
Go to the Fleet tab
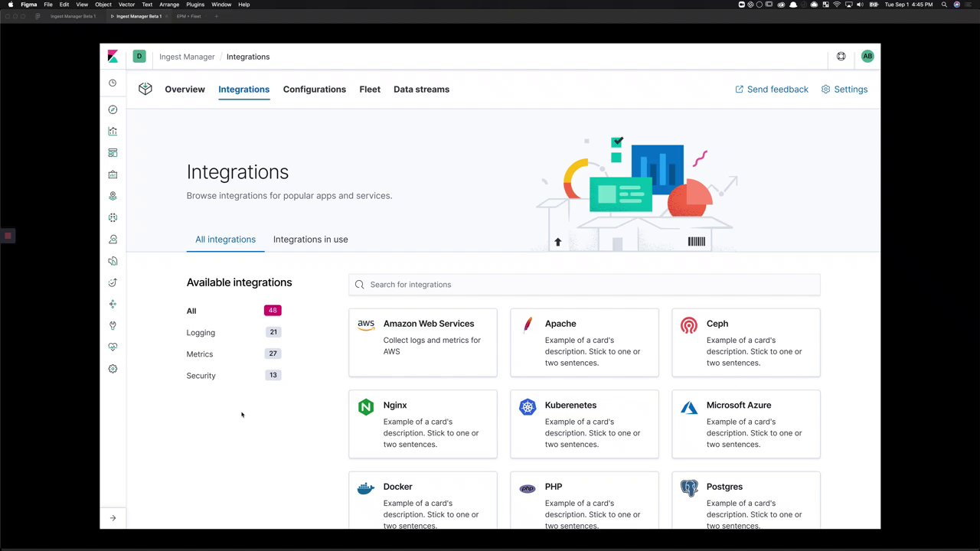pyautogui.click(x=370, y=90)
